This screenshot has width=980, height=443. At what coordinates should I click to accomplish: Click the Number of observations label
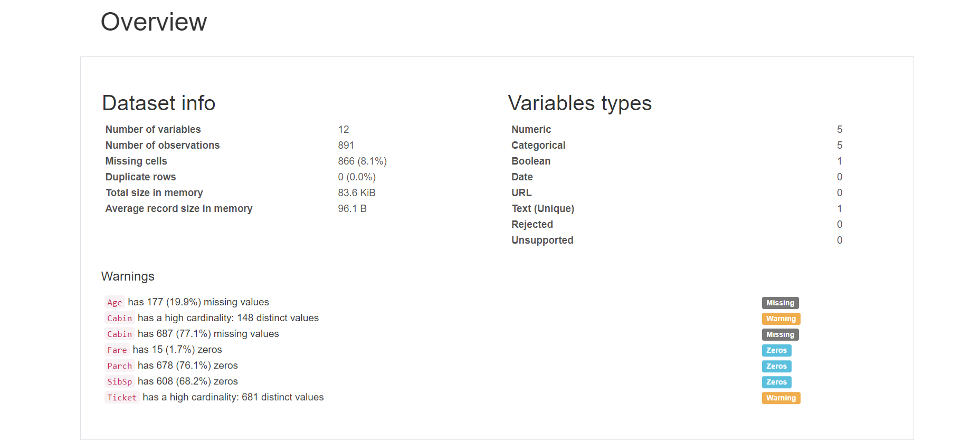163,145
